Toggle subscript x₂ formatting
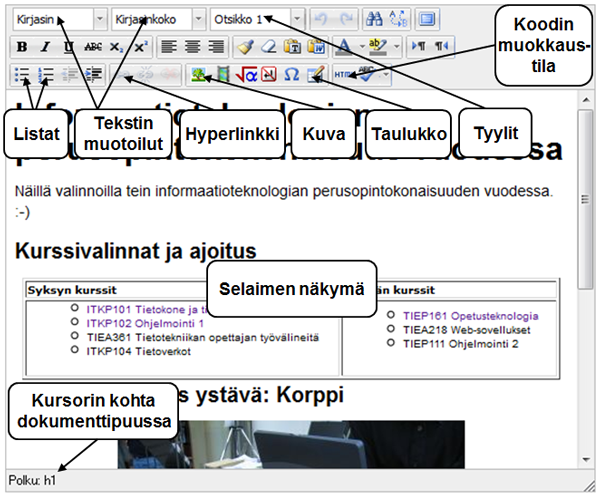 point(116,47)
